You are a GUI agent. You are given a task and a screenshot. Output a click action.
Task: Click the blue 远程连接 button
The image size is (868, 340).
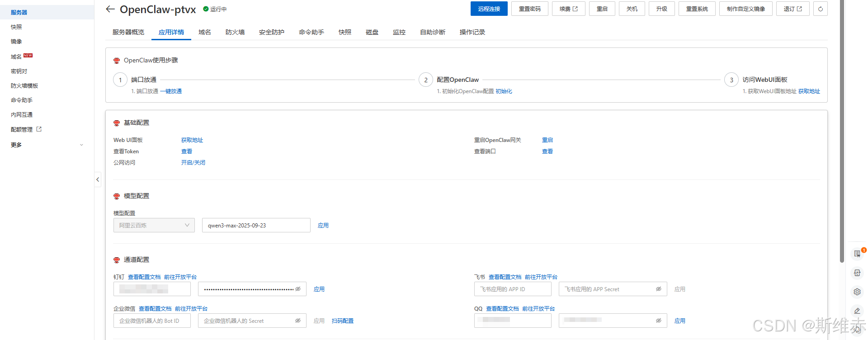[x=489, y=9]
